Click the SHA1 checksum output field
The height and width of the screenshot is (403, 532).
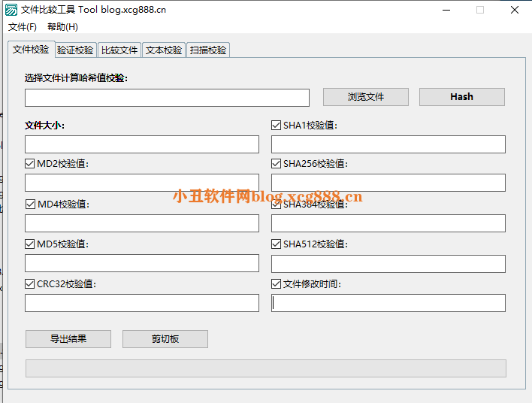pyautogui.click(x=388, y=144)
